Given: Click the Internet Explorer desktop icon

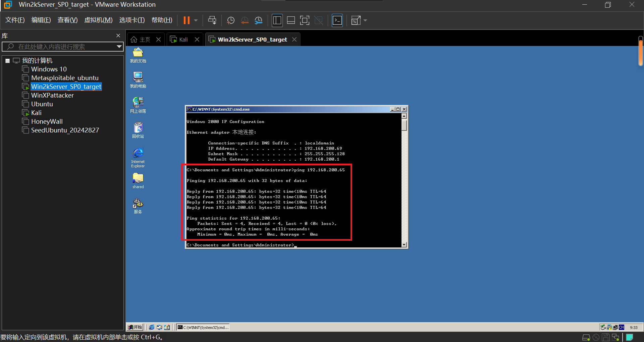Looking at the screenshot, I should pyautogui.click(x=138, y=158).
